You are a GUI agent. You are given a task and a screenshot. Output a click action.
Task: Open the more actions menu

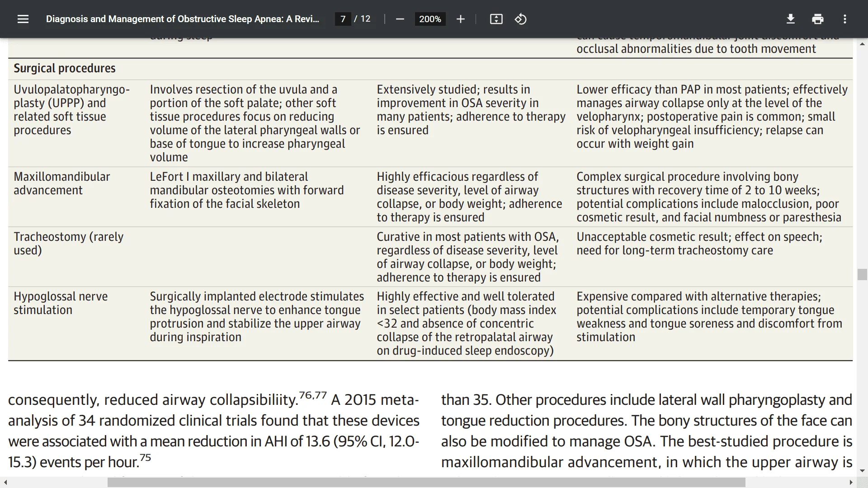[x=844, y=19]
